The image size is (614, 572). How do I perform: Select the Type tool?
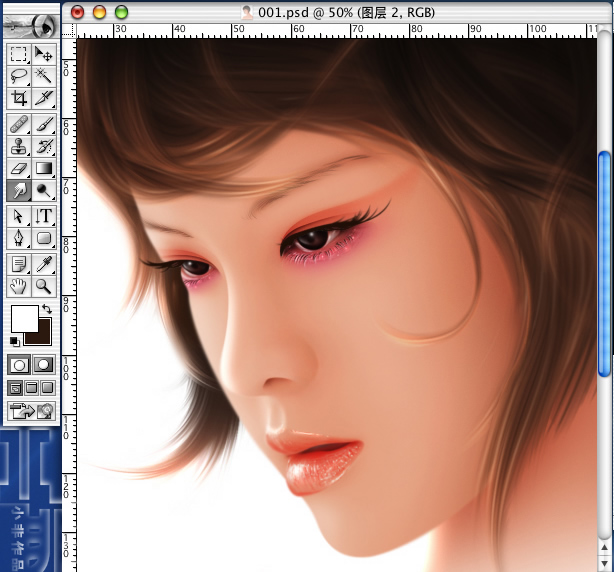pos(43,216)
